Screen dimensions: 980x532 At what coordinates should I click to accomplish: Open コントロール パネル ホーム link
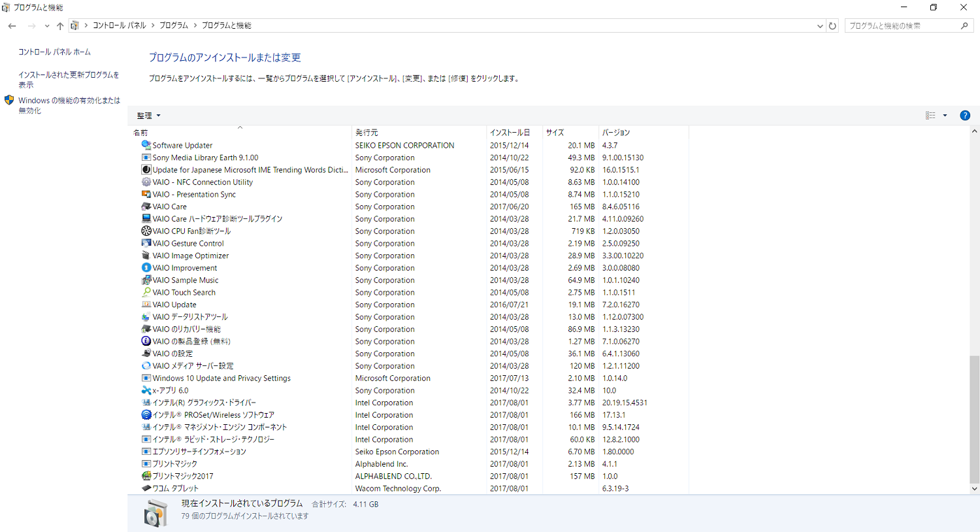point(54,52)
